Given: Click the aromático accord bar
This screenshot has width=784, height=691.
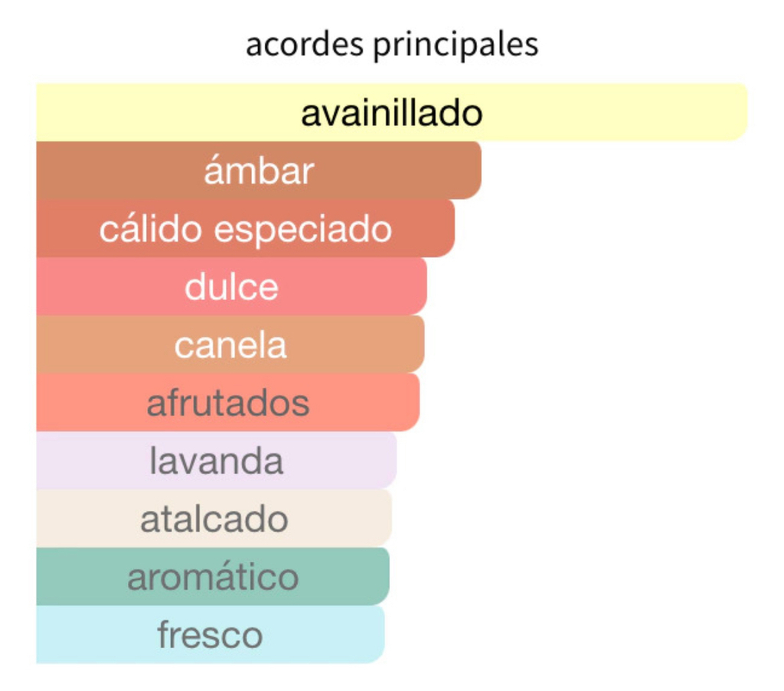Looking at the screenshot, I should pyautogui.click(x=213, y=576).
